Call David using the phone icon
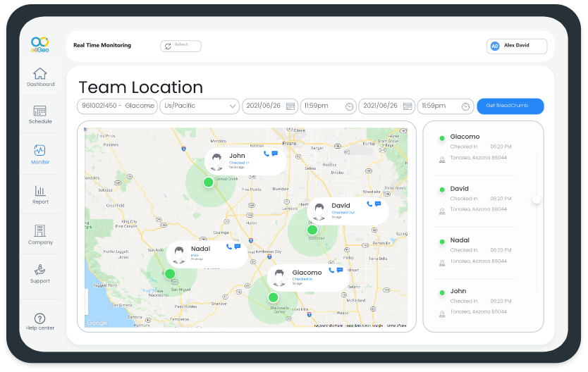 (369, 204)
